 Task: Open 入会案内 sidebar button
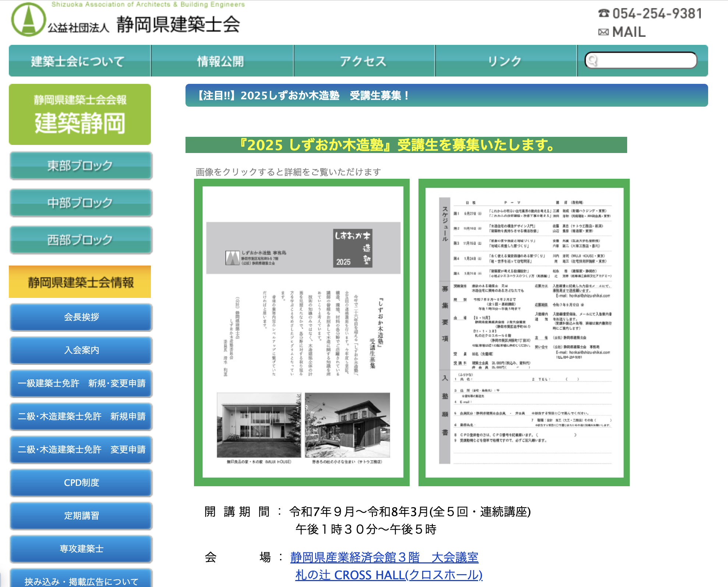(81, 350)
